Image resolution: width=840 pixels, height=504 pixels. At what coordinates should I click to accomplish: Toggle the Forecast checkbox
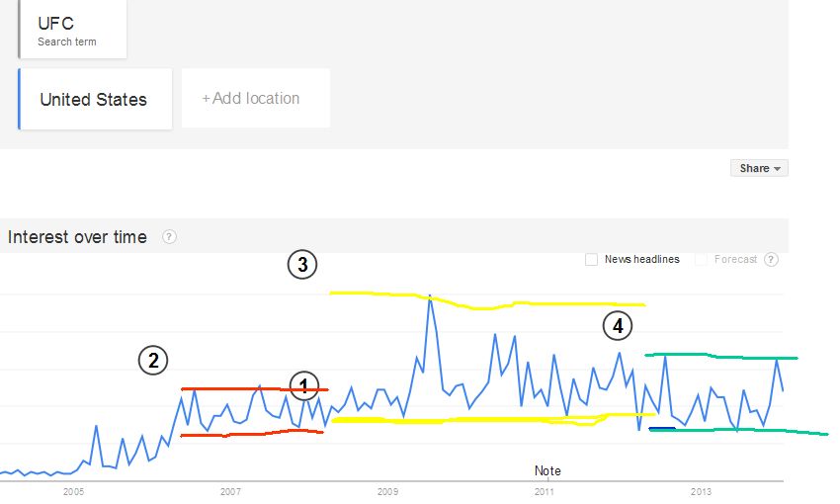(701, 260)
